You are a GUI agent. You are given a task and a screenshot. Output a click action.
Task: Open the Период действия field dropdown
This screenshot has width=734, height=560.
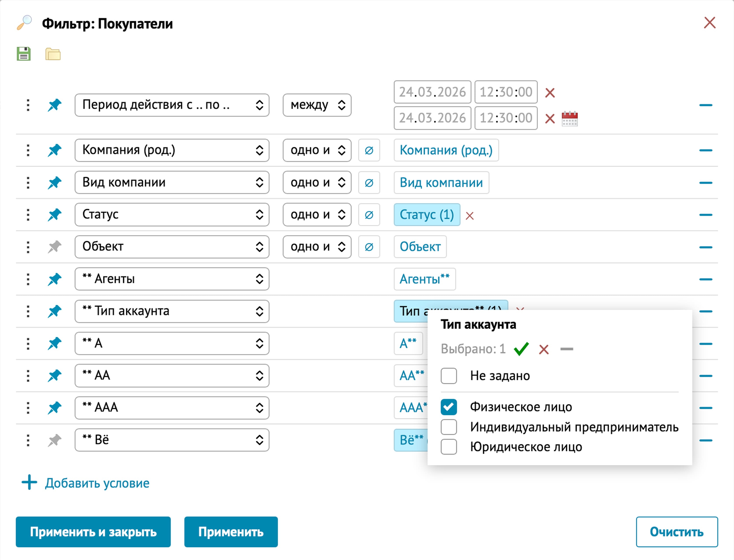point(172,105)
